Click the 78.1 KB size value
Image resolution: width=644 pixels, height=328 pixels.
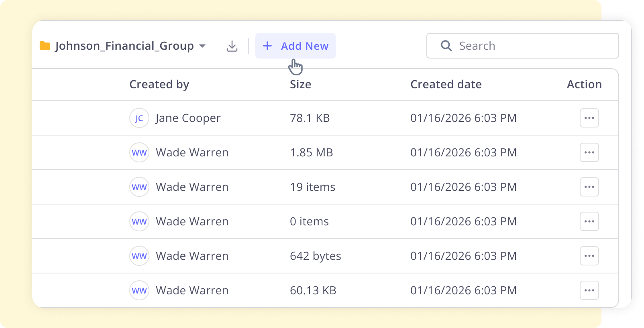310,118
